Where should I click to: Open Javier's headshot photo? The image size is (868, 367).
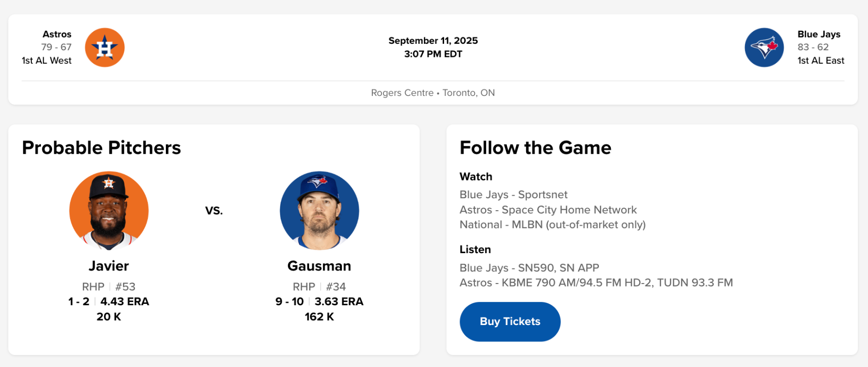point(109,211)
